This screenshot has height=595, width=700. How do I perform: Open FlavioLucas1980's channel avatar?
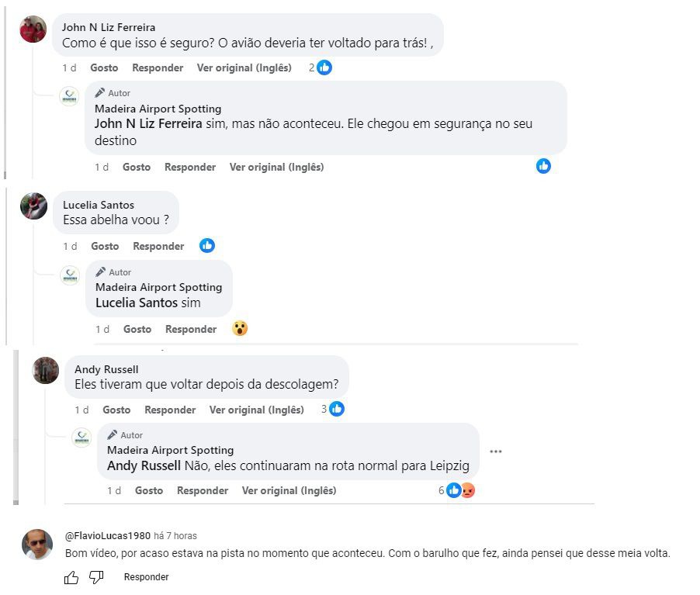(x=37, y=544)
